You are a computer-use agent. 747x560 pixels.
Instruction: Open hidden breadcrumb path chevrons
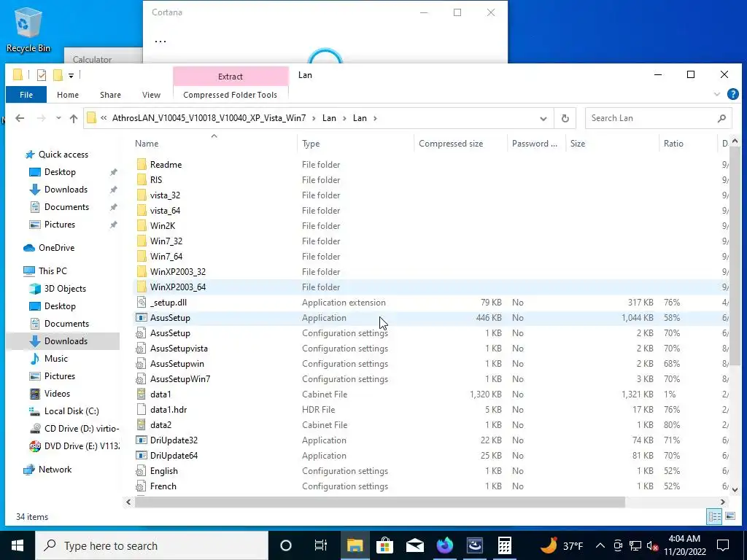tap(104, 118)
